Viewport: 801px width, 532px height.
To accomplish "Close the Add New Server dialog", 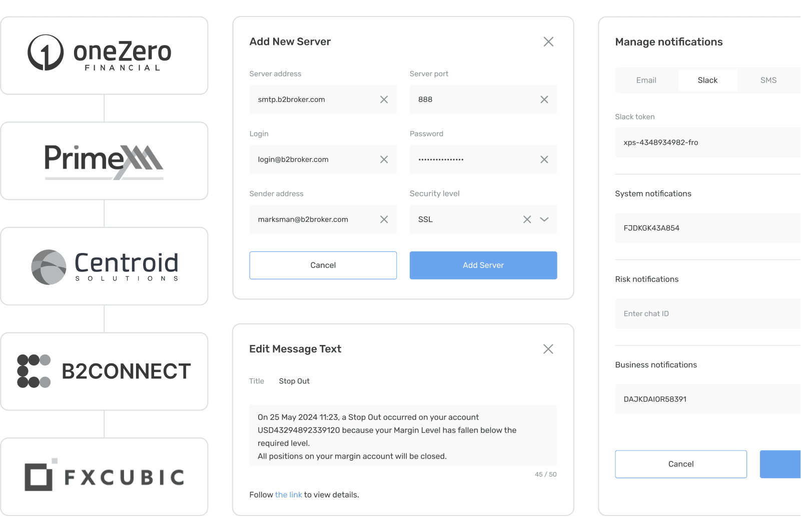I will (548, 41).
